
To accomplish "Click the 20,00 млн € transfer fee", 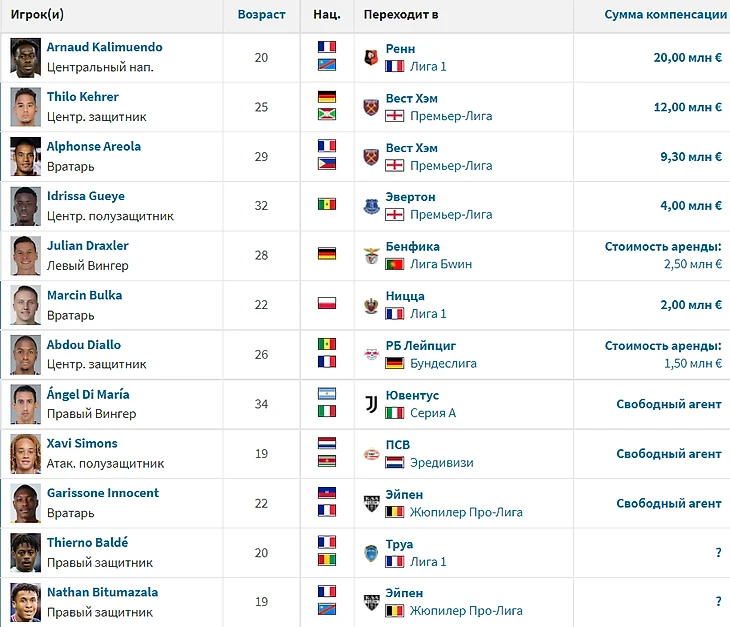I will [687, 57].
